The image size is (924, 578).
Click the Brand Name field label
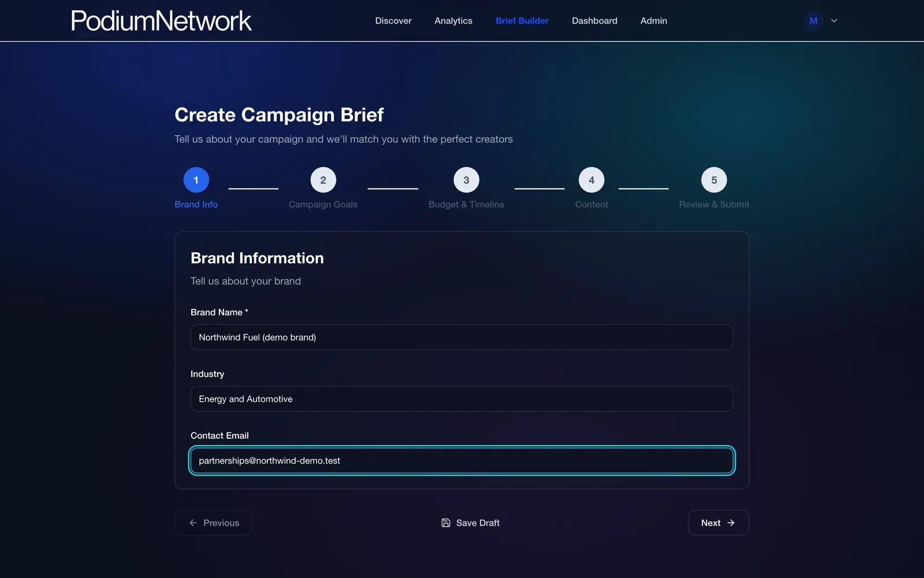(219, 312)
